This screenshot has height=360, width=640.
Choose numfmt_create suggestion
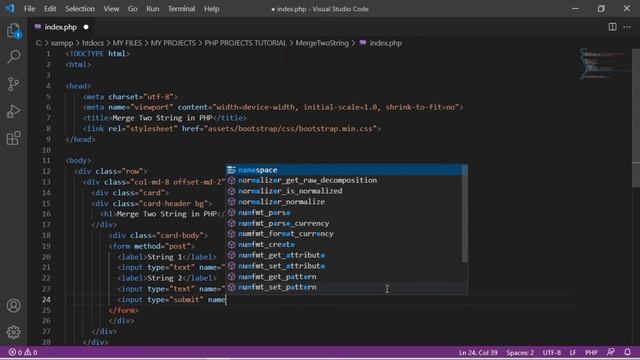click(347, 244)
